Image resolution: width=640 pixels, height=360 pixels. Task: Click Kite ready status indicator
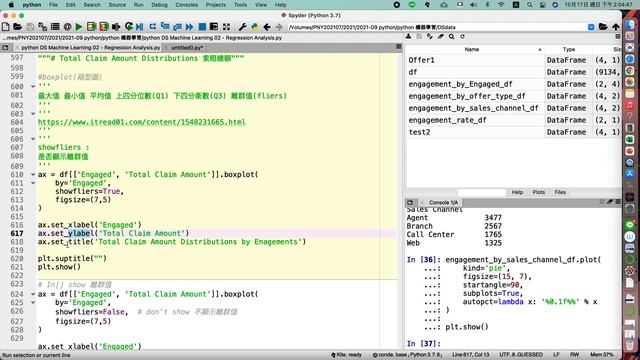pos(346,355)
